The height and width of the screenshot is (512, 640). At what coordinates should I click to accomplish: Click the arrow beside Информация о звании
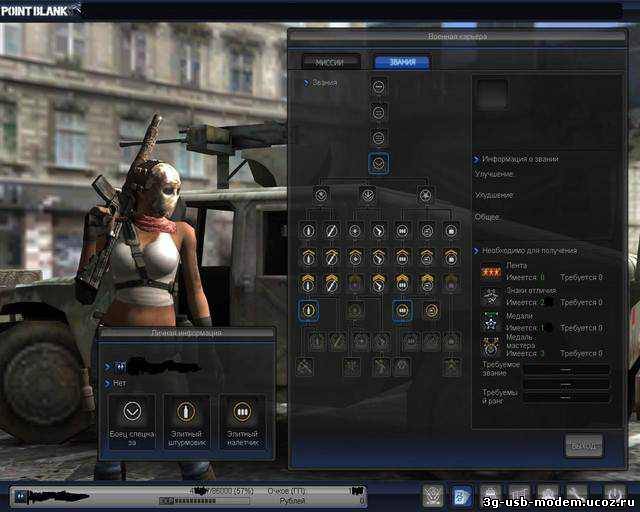(476, 159)
